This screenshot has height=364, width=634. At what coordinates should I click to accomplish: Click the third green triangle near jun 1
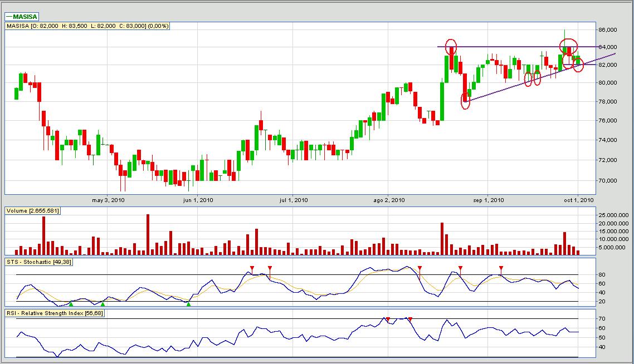188,304
